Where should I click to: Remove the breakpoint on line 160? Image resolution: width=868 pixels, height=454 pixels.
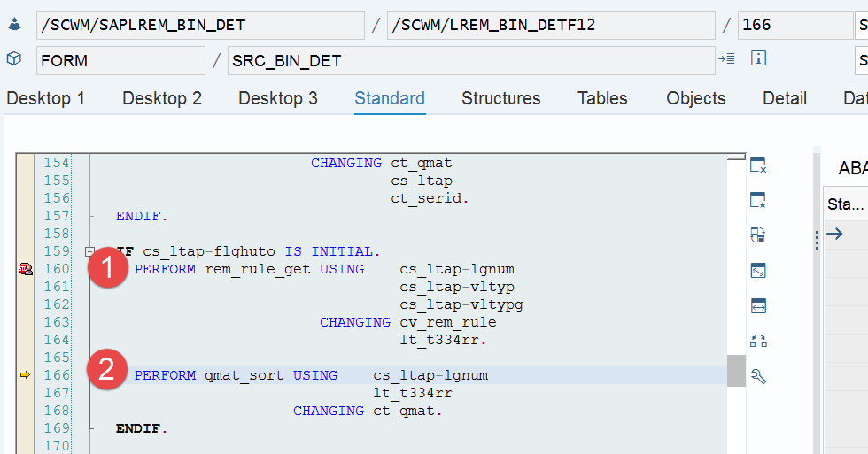coord(26,269)
